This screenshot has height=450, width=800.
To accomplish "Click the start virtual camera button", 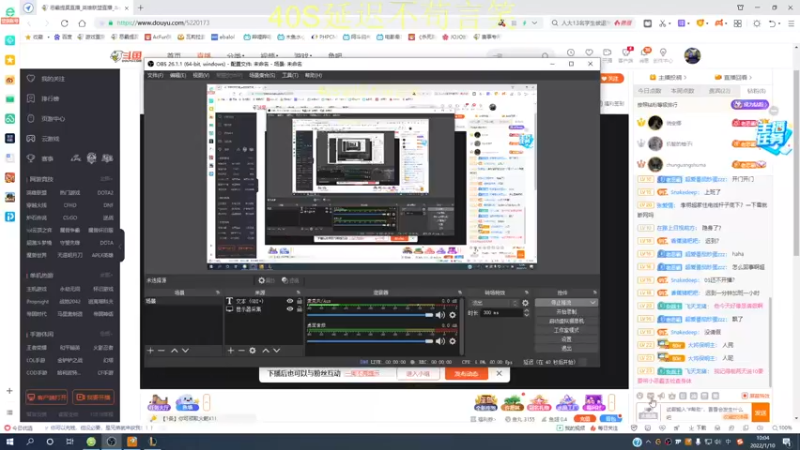I will pos(566,321).
